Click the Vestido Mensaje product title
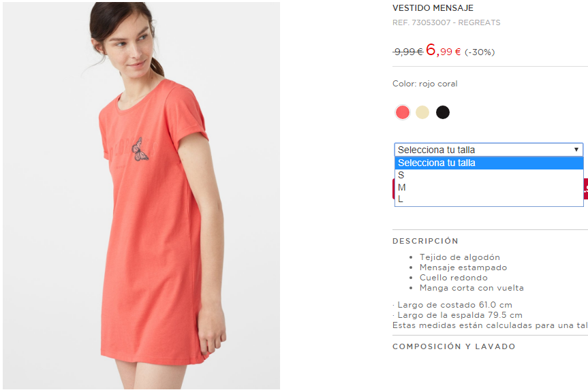Image resolution: width=588 pixels, height=390 pixels. point(433,8)
